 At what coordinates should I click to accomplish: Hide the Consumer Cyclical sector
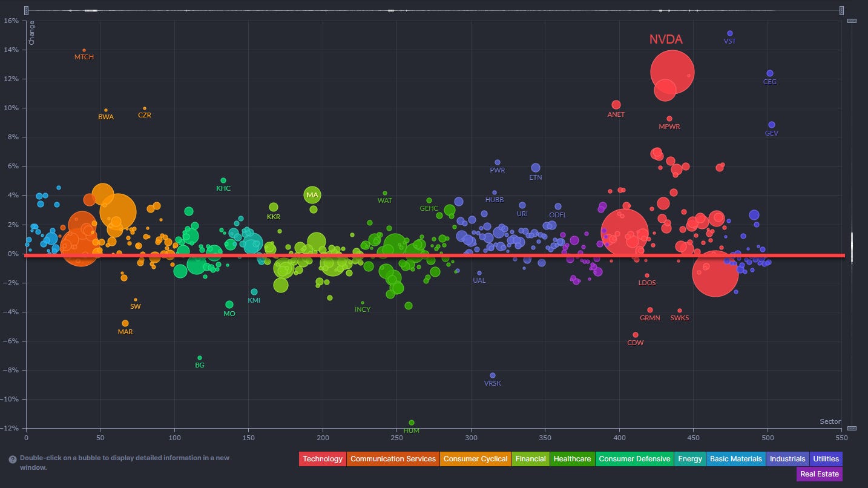pyautogui.click(x=475, y=459)
